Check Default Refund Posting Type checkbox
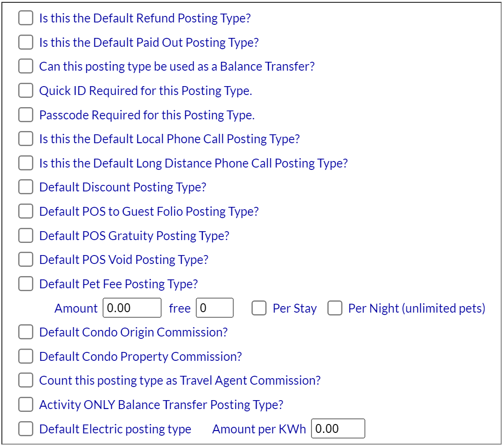504x446 pixels. point(26,18)
